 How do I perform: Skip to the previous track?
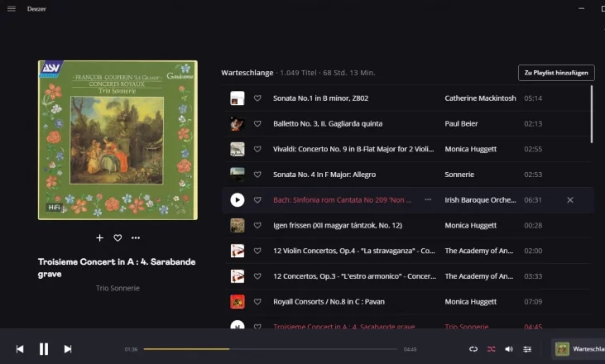point(20,349)
